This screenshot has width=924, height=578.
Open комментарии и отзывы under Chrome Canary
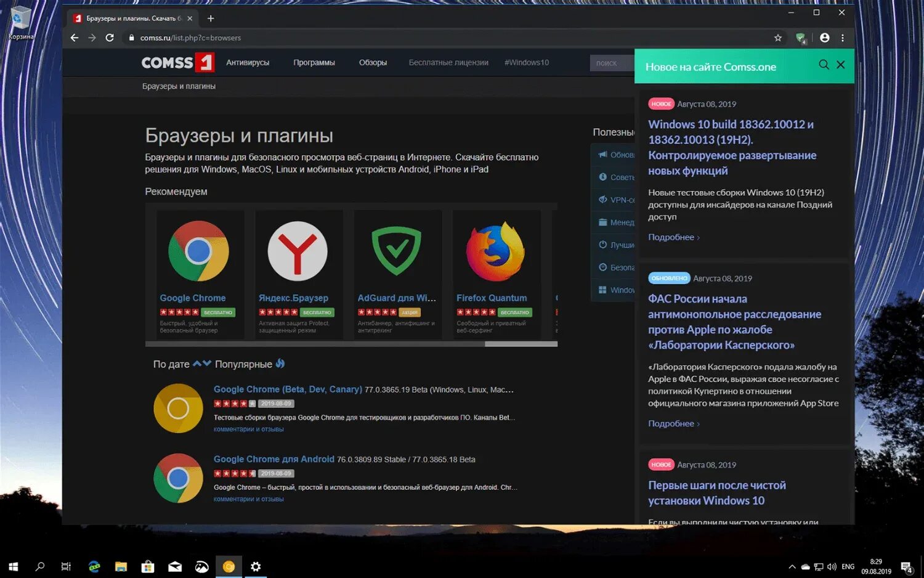[x=248, y=429]
